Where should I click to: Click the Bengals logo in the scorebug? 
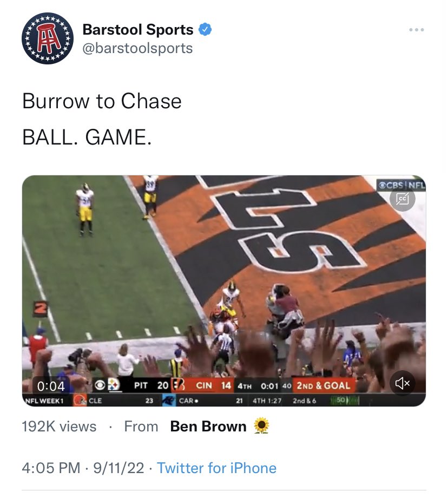pyautogui.click(x=178, y=385)
